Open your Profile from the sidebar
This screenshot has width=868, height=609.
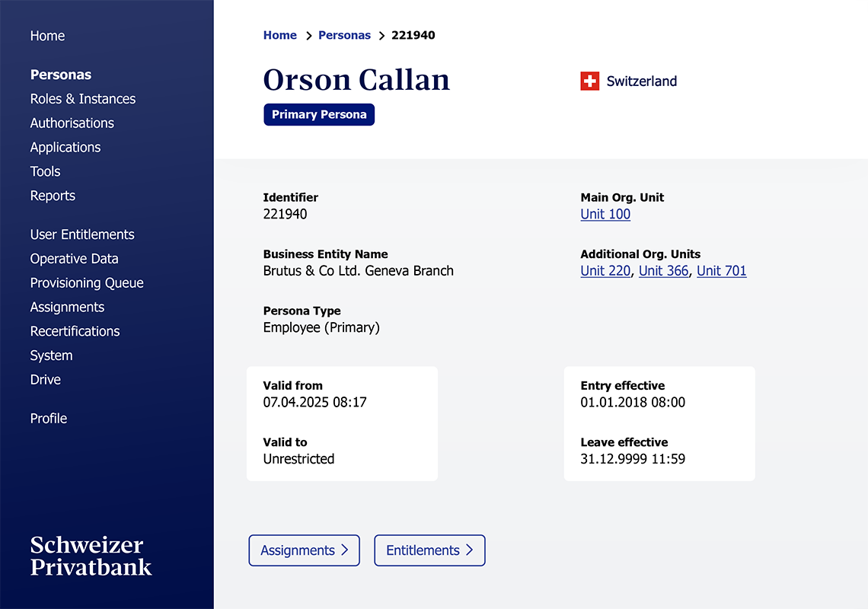(48, 418)
